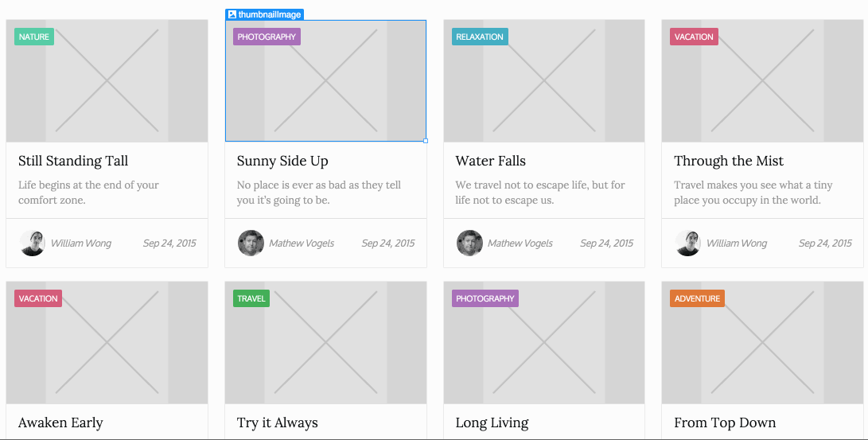Select the PHOTOGRAPHY tag on Sunny Side Up
The height and width of the screenshot is (440, 868).
(267, 37)
